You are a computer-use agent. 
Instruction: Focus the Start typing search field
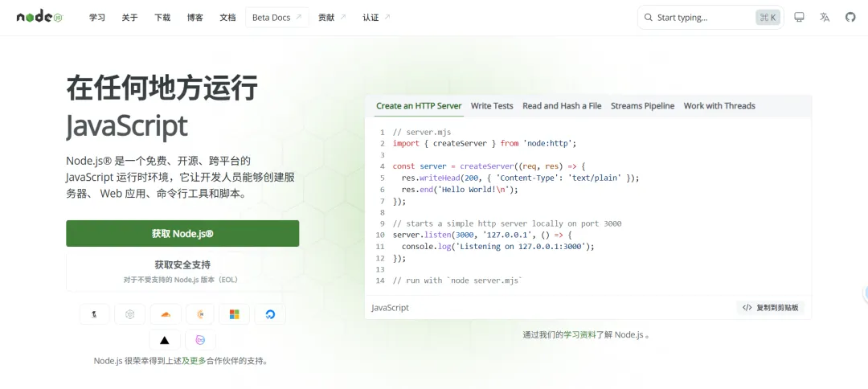tap(710, 18)
